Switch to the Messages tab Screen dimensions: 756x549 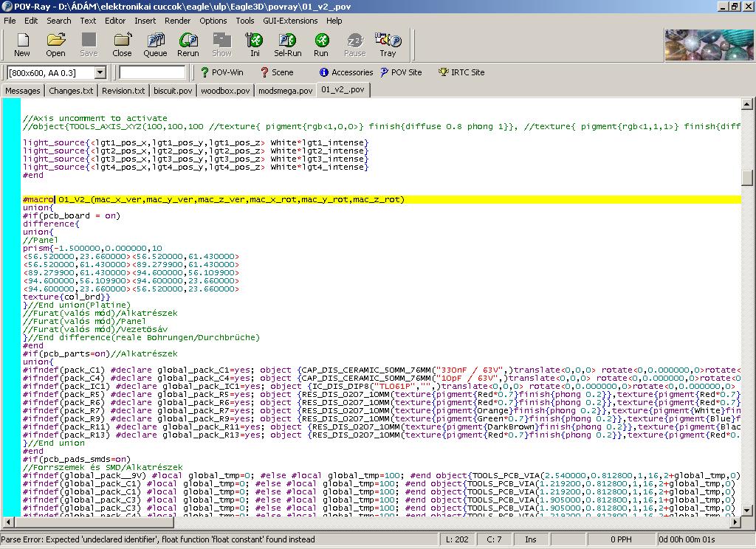23,91
